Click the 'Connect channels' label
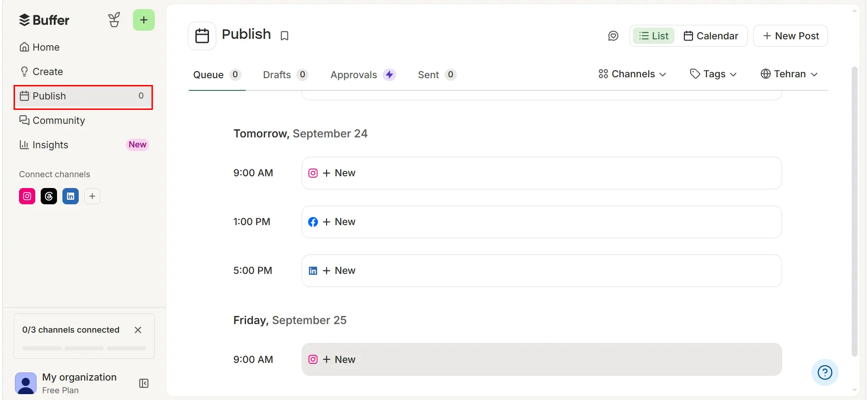The image size is (868, 400). (x=55, y=174)
